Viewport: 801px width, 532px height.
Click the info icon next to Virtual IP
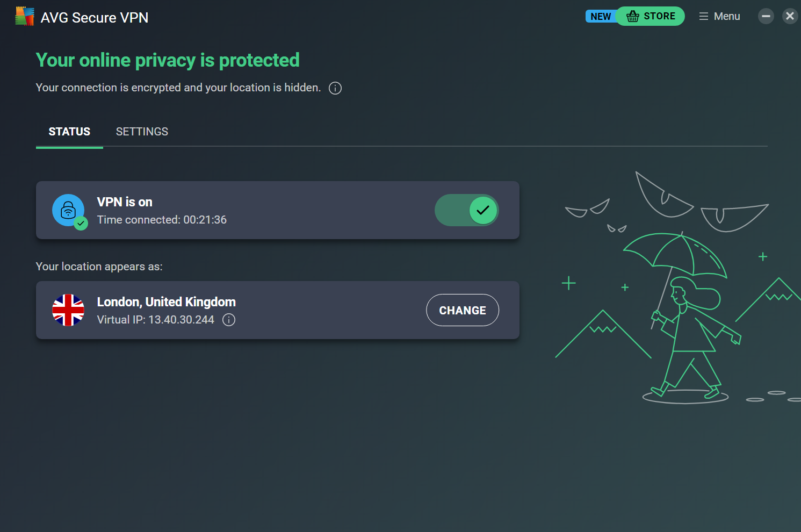[x=228, y=320]
